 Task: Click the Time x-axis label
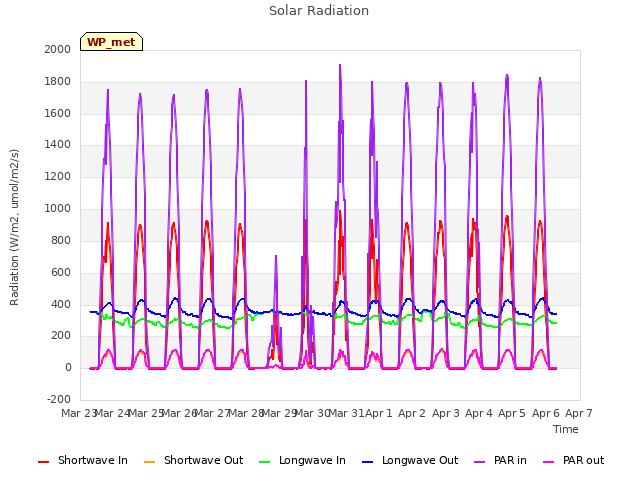(566, 429)
